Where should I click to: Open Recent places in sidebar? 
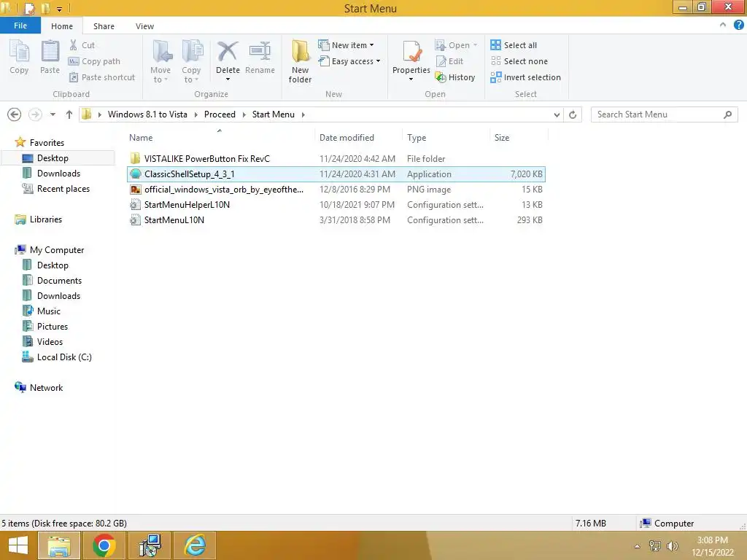[63, 189]
